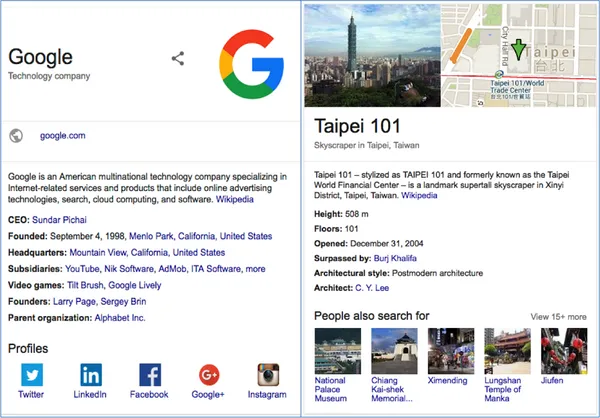Click the ITA Software link
Viewport: 600px width, 418px height.
[216, 269]
